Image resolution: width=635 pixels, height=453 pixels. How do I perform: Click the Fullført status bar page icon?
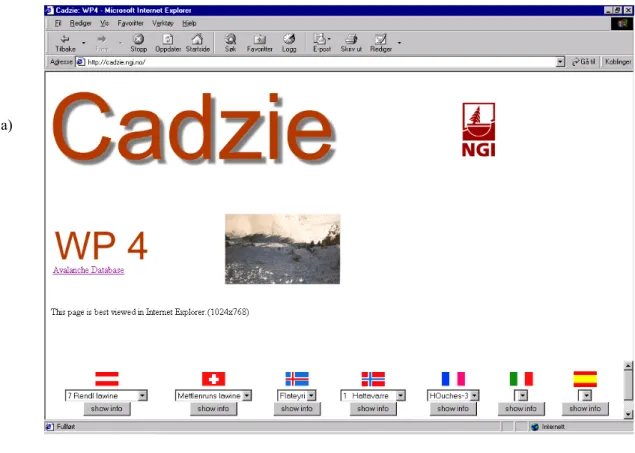[x=50, y=427]
